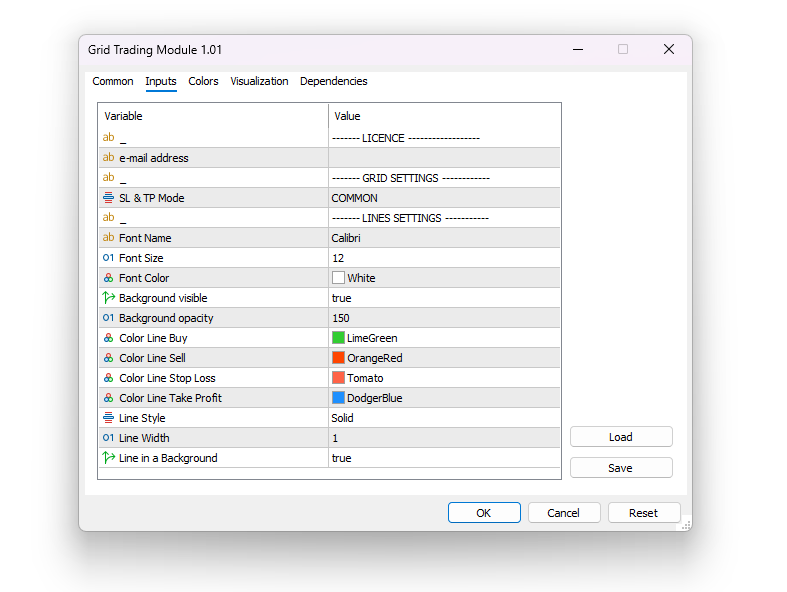Click the string icon beside Font Name
Viewport: 787px width, 592px height.
[x=108, y=238]
